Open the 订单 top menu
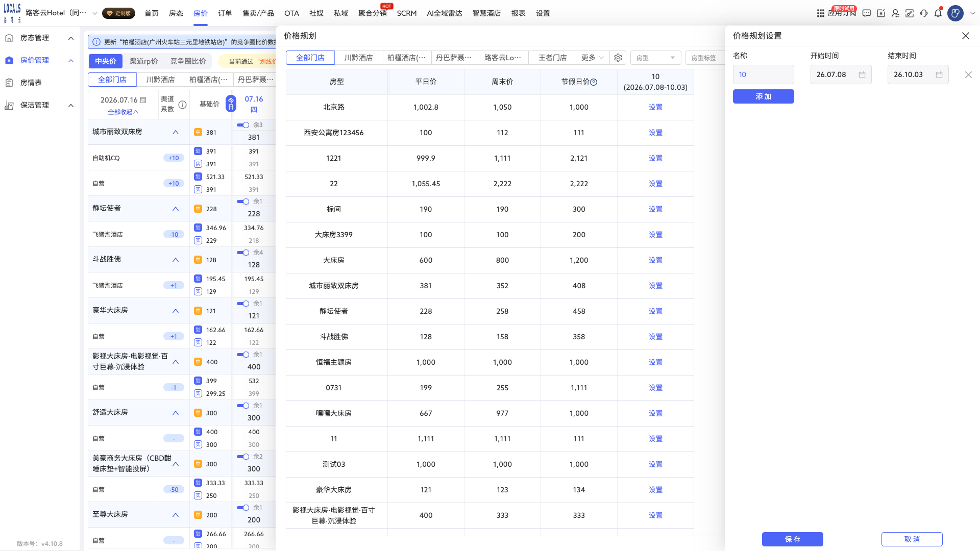This screenshot has width=980, height=551. click(225, 13)
